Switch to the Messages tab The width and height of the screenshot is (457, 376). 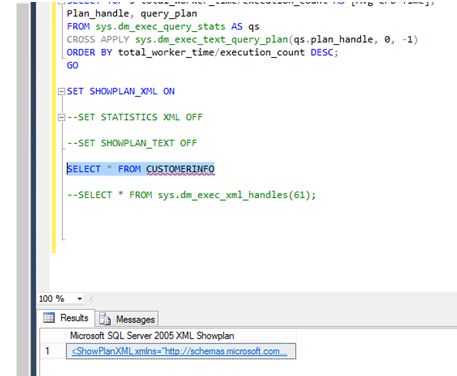[x=127, y=319]
